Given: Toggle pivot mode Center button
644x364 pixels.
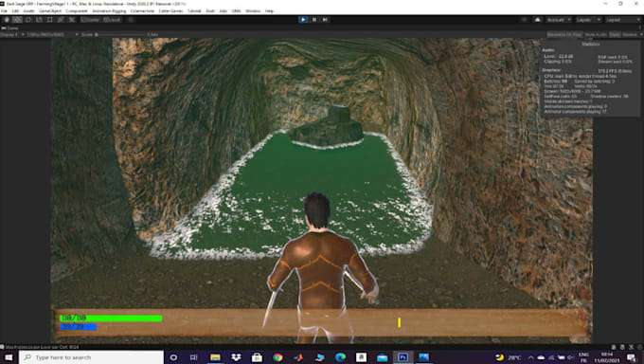Looking at the screenshot, I should coord(90,20).
